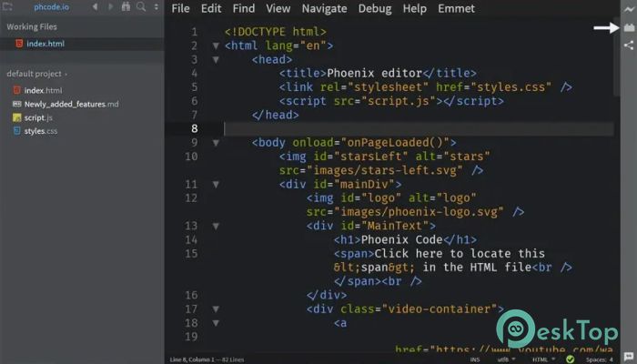The image size is (637, 364).
Task: Click the HTML5 icon of working file index.html
Action: tap(19, 44)
